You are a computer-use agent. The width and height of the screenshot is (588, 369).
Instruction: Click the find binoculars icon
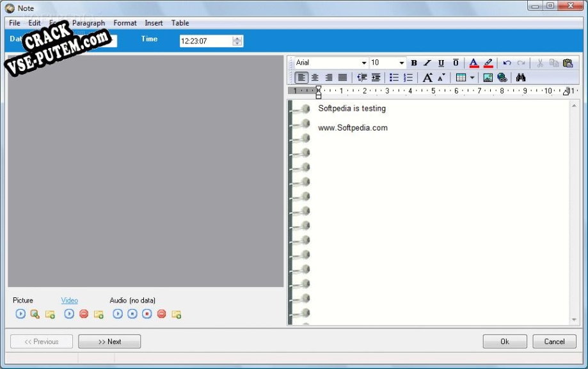(x=521, y=77)
